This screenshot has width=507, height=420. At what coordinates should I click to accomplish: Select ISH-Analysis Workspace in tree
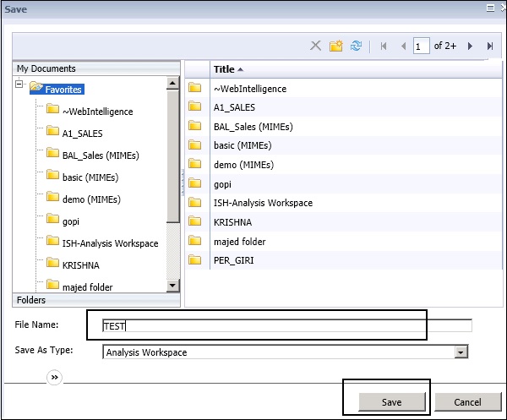coord(110,243)
